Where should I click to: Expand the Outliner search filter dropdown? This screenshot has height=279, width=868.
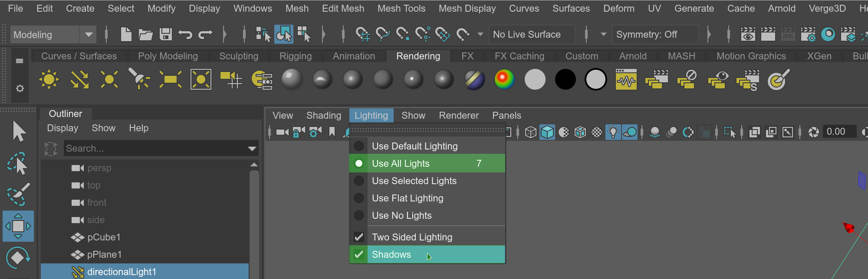pos(252,149)
